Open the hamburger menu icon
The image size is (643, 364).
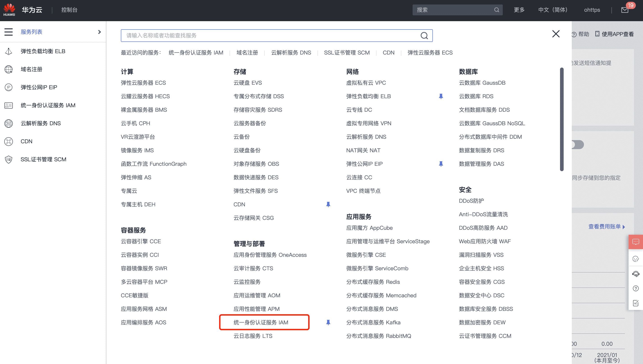click(x=9, y=32)
